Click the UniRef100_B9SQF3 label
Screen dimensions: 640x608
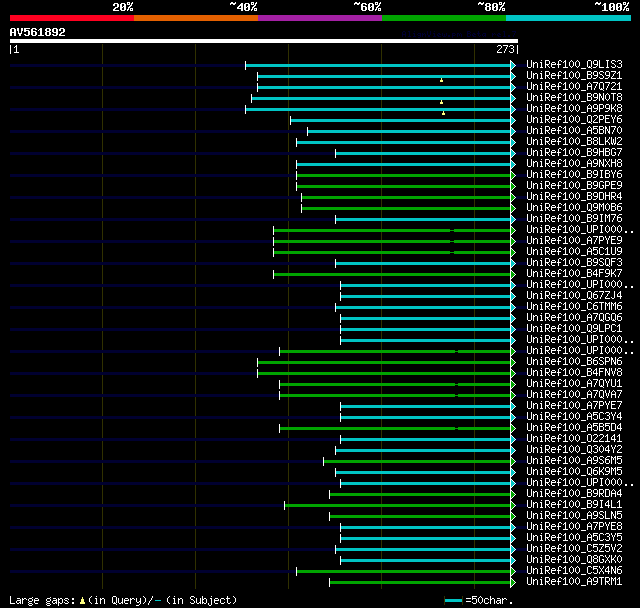click(574, 263)
